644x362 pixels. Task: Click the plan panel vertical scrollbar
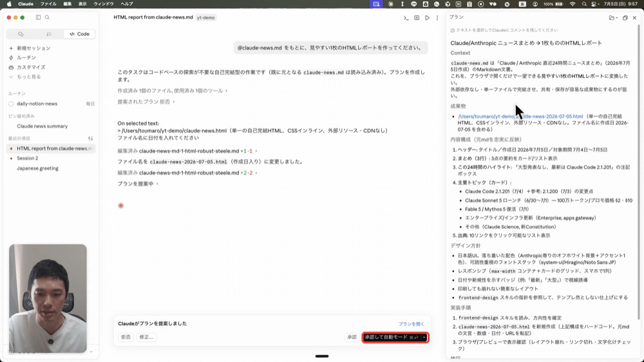(639, 171)
